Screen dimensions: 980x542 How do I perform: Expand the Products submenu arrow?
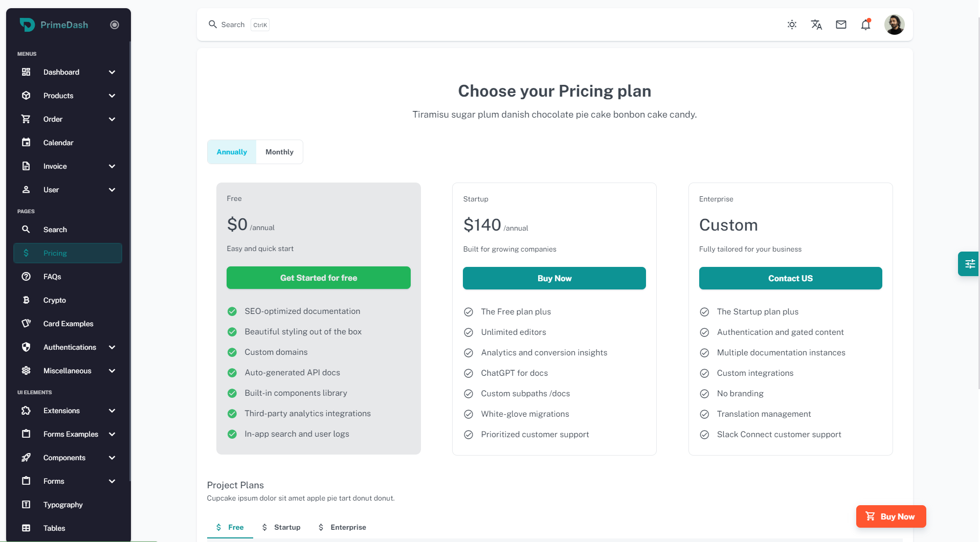point(112,96)
